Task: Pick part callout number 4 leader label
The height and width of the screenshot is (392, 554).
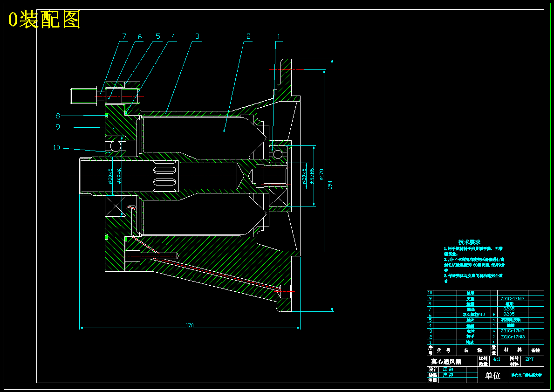Action: pyautogui.click(x=173, y=36)
